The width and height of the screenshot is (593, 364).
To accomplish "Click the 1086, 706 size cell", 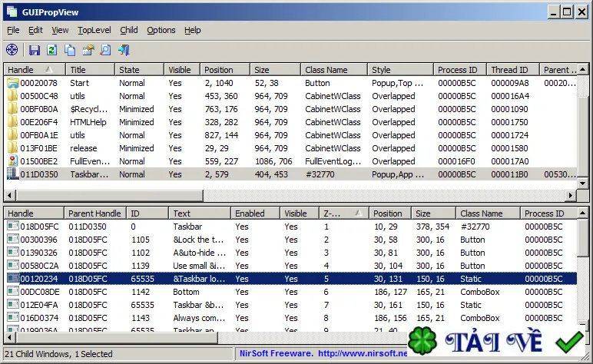I will pos(273,161).
